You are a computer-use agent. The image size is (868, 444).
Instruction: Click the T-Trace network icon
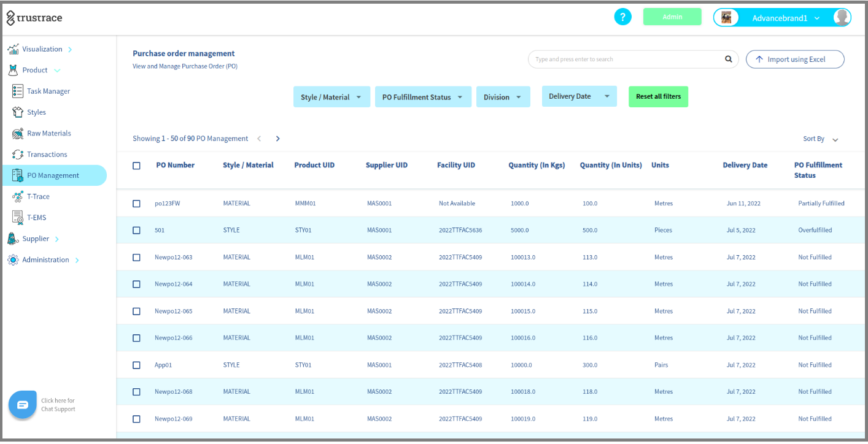tap(18, 196)
